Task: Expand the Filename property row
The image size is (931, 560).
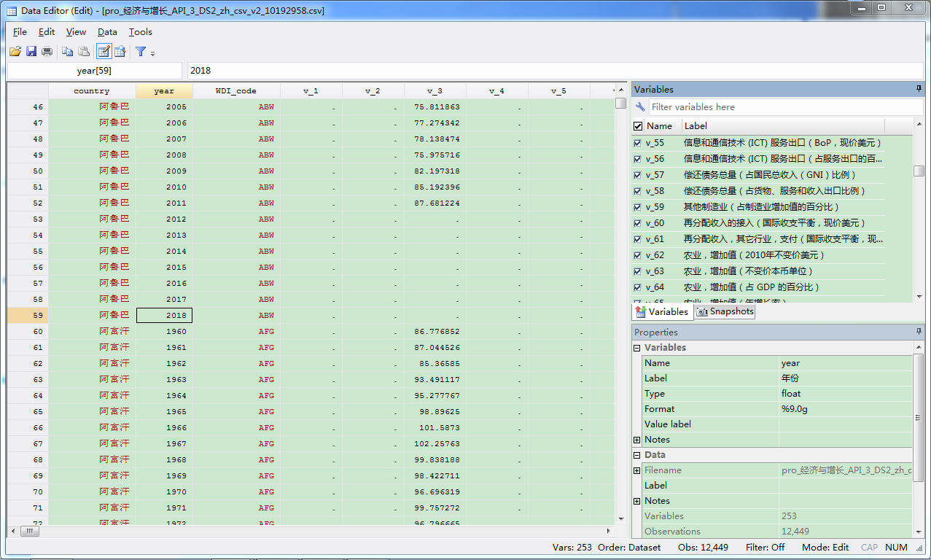Action: click(637, 470)
